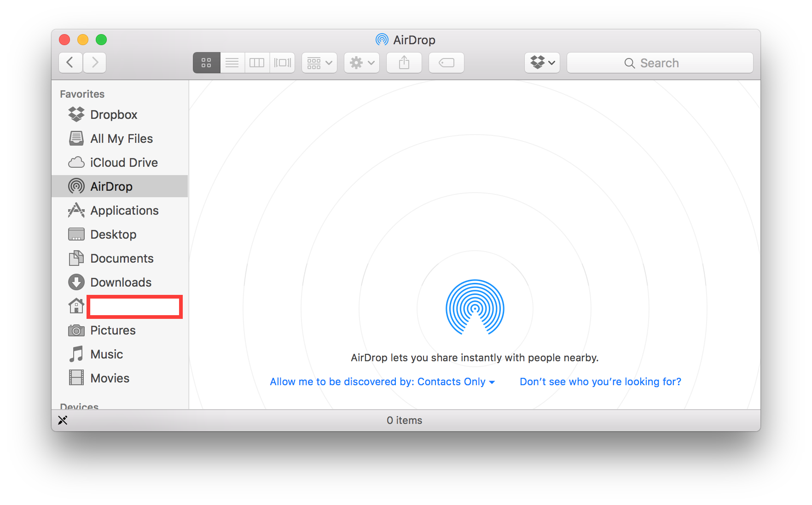
Task: Open the item arrangement dropdown
Action: click(319, 63)
